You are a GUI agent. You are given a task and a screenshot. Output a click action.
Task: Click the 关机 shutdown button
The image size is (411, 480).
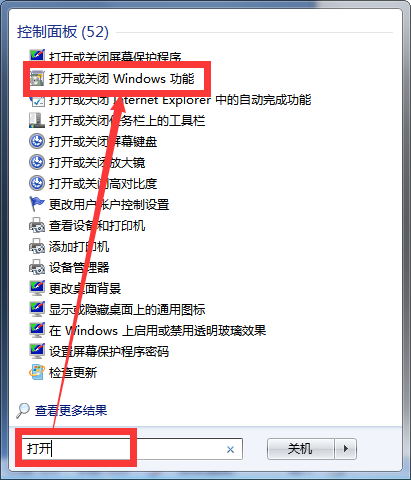[300, 449]
